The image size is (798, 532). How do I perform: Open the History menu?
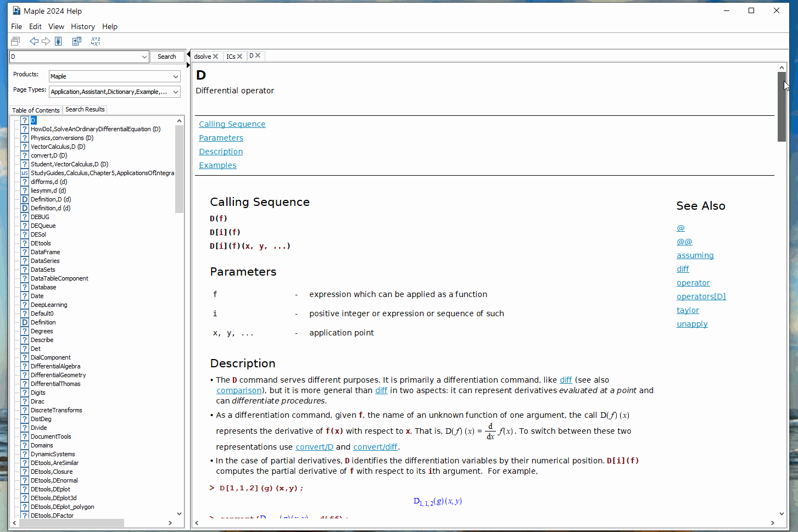click(83, 26)
